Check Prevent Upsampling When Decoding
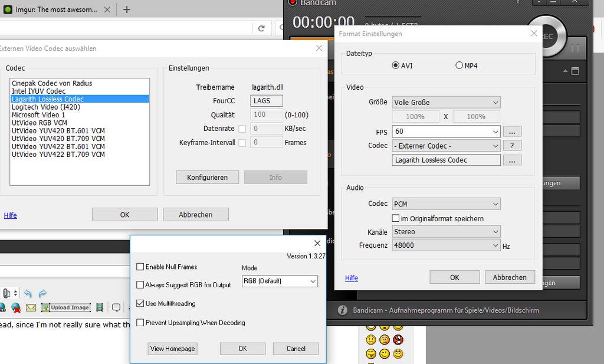The image size is (604, 364). point(140,322)
